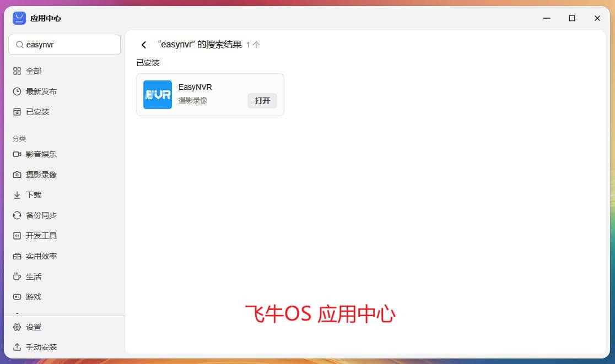Browse the 开发工具 category

pyautogui.click(x=41, y=236)
